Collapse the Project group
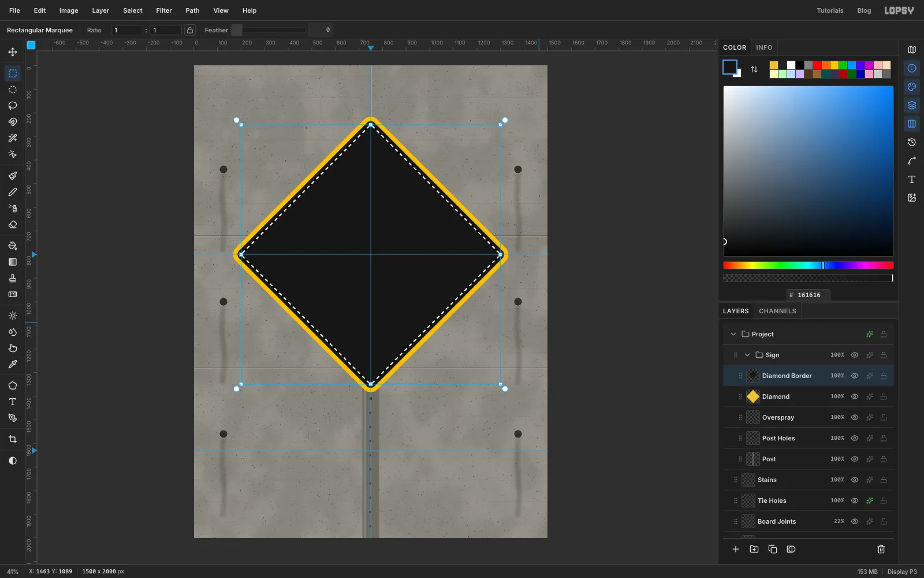The width and height of the screenshot is (924, 578). pos(733,334)
